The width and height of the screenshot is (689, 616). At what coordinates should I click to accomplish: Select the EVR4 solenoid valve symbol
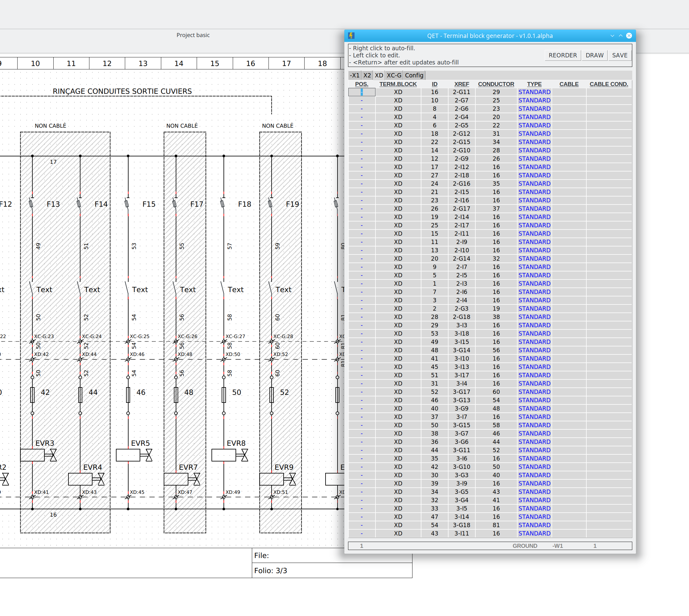tap(86, 479)
